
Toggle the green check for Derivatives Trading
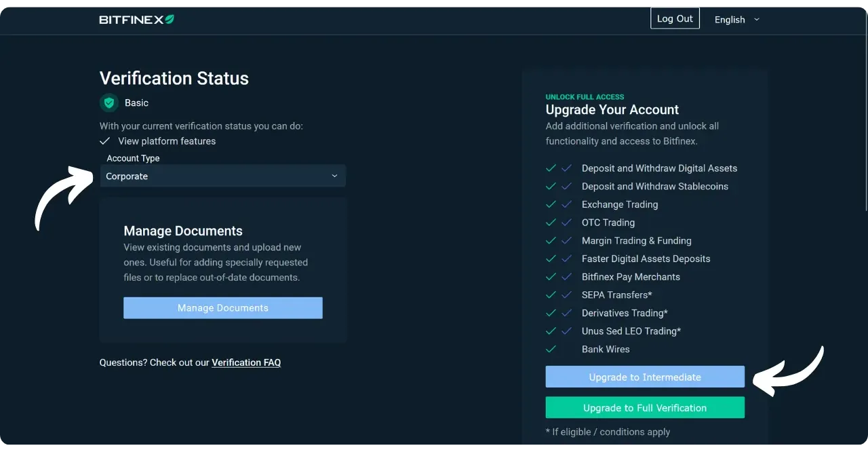point(551,313)
